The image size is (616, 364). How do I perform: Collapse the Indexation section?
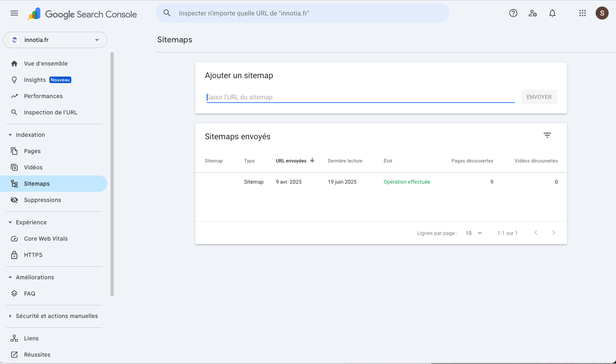click(10, 134)
